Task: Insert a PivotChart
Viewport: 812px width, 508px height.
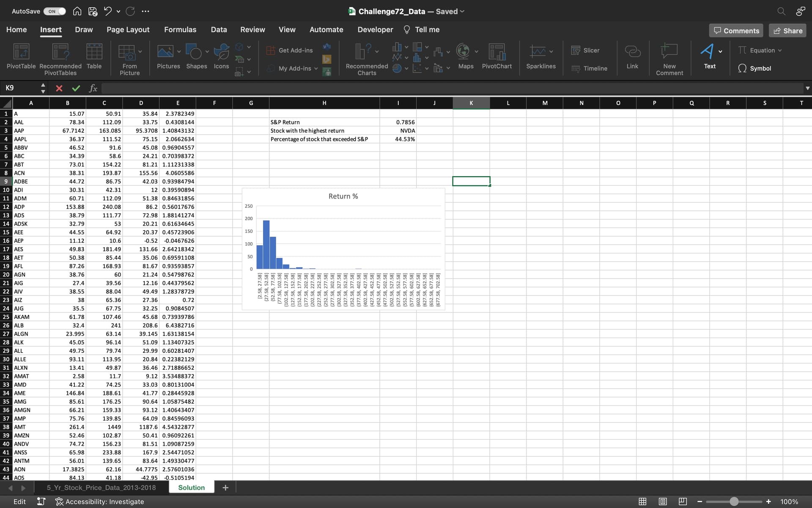Action: click(x=497, y=56)
